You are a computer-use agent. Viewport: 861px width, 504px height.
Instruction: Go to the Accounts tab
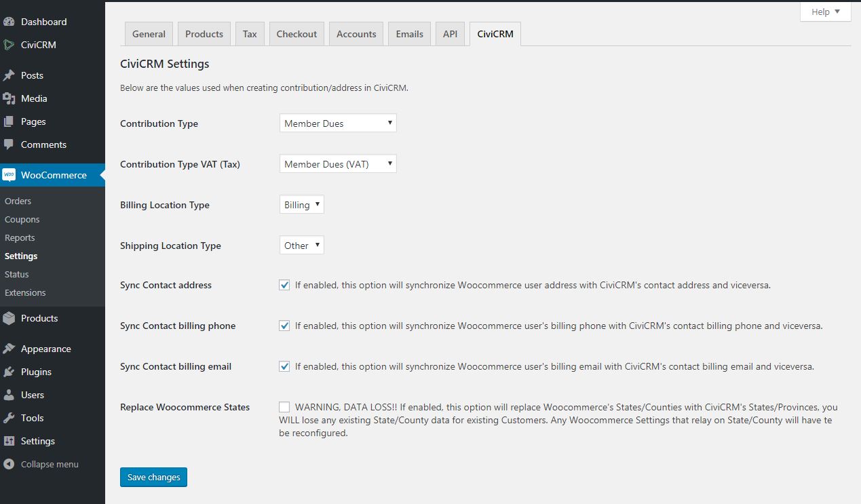[356, 34]
